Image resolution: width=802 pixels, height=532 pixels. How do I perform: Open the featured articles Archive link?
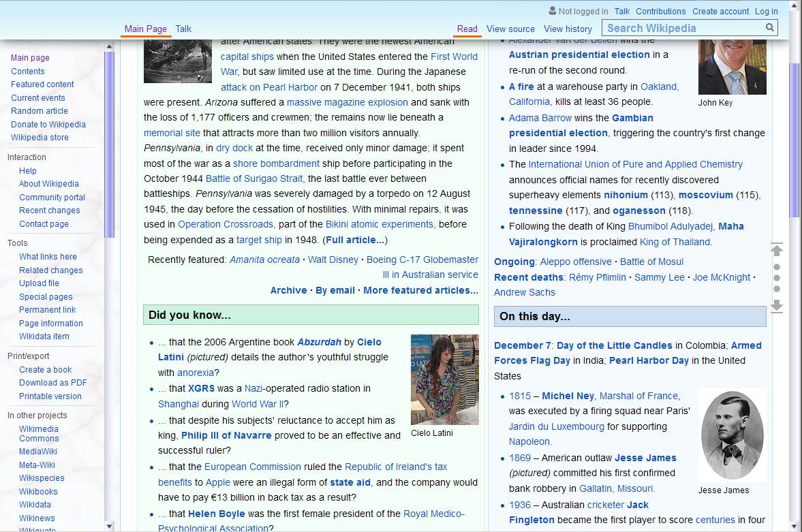click(288, 291)
